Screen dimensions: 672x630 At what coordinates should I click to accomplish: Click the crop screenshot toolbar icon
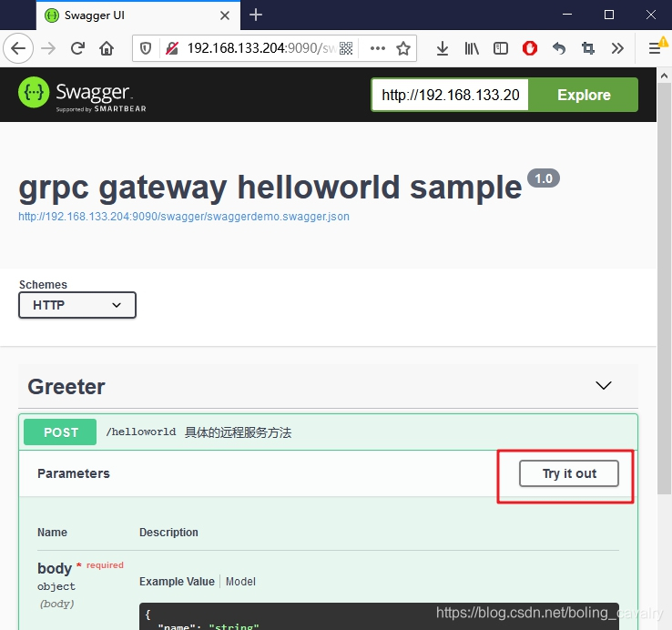(x=588, y=48)
